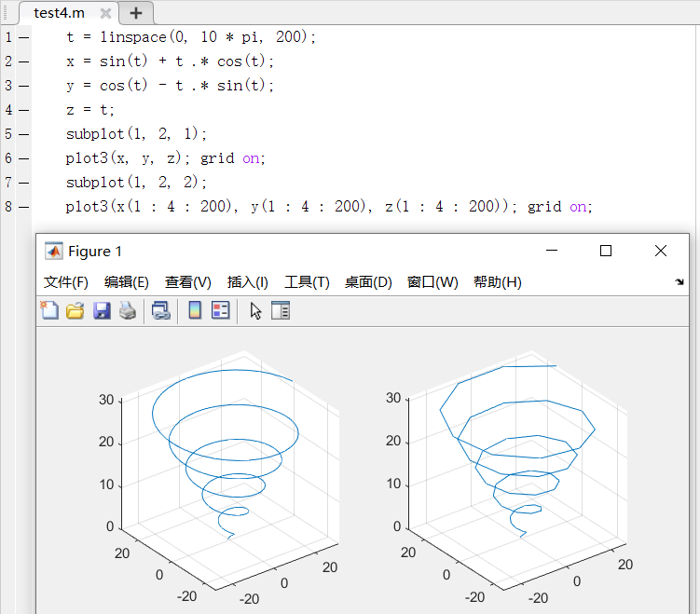The image size is (700, 614).
Task: Open the 窗口(W) menu
Action: pos(432,282)
